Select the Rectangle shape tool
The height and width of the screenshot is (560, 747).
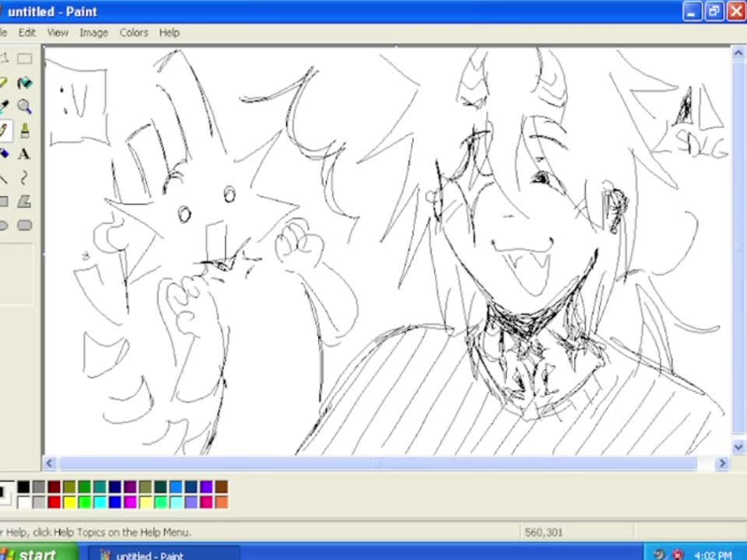click(x=3, y=201)
